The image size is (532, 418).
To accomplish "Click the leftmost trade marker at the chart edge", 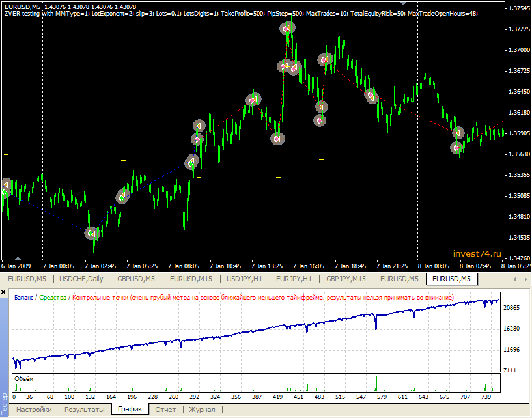I will tap(5, 186).
